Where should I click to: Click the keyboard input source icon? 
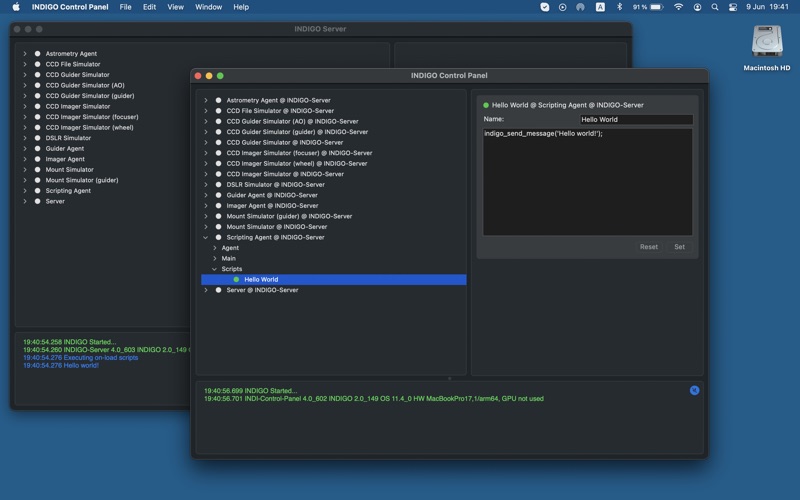tap(601, 7)
